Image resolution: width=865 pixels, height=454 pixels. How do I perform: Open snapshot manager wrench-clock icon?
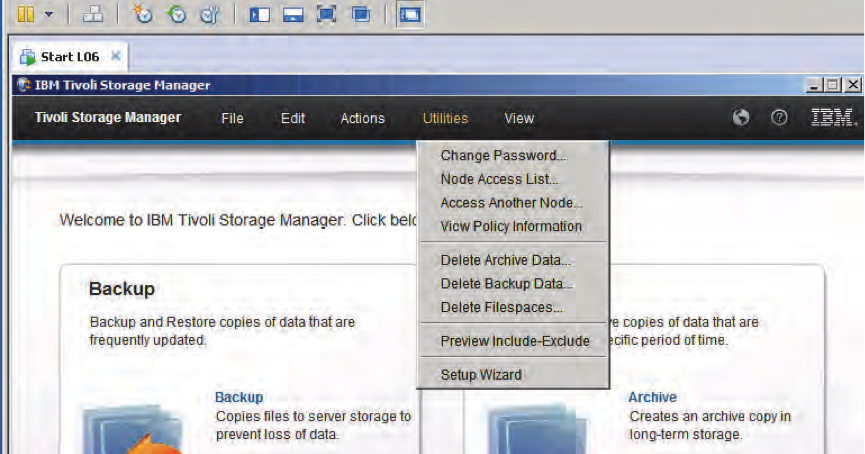(x=210, y=14)
